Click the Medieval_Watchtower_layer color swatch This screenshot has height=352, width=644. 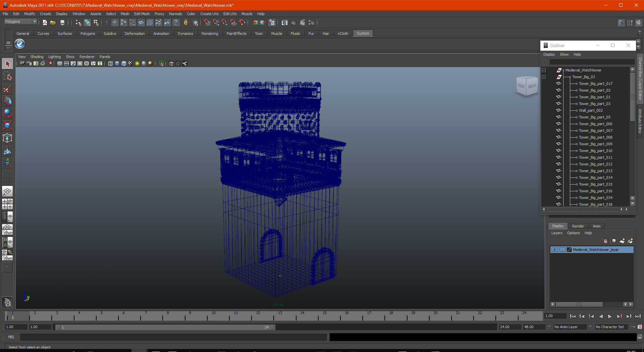[569, 250]
